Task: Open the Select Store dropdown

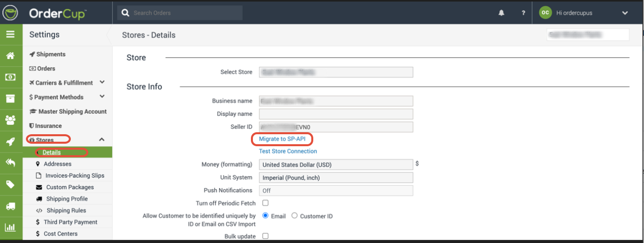Action: [336, 72]
